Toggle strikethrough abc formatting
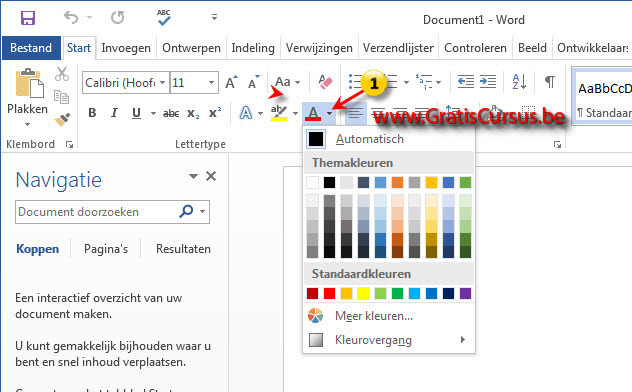This screenshot has height=392, width=632. 171,114
